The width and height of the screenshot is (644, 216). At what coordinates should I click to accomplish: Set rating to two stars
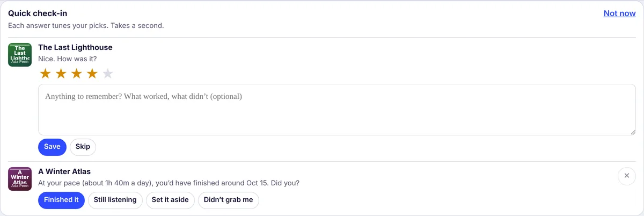[61, 74]
